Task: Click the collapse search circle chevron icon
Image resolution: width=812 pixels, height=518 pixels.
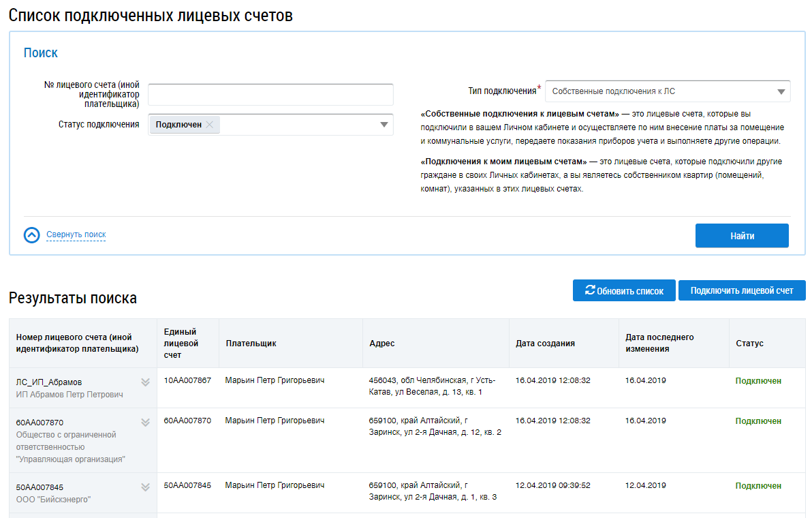Action: (32, 235)
